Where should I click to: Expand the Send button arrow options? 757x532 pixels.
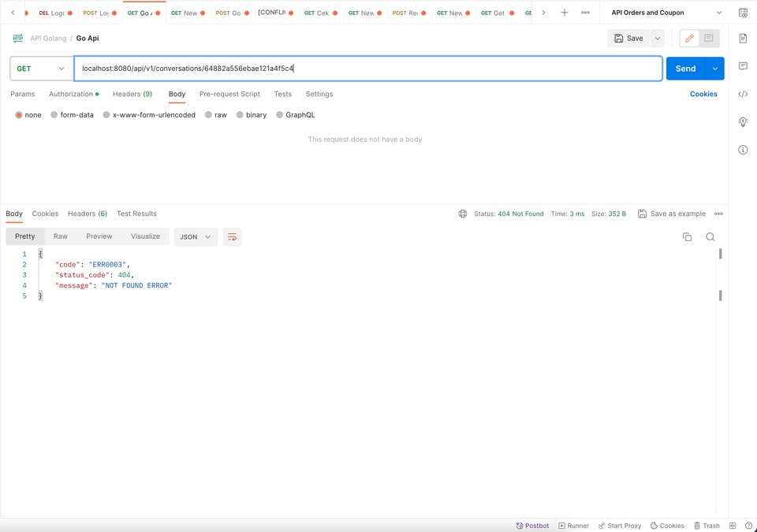(715, 69)
